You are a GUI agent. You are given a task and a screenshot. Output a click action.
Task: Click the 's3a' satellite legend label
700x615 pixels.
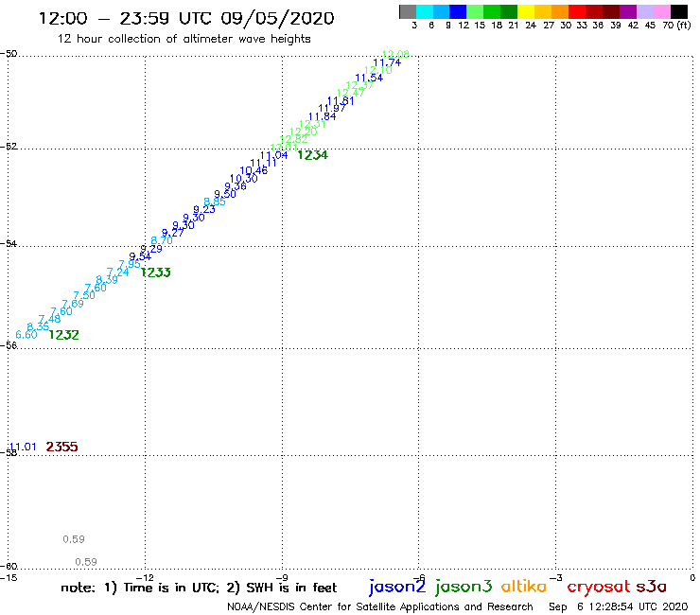click(x=651, y=587)
